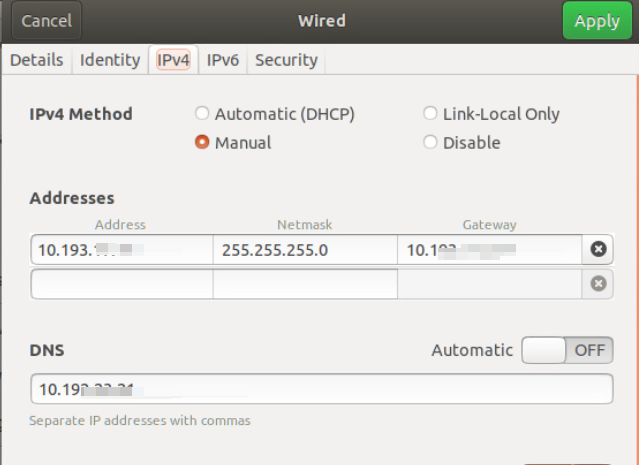Viewport: 639px width, 465px height.
Task: Go to the IPv6 tab
Action: (x=223, y=60)
